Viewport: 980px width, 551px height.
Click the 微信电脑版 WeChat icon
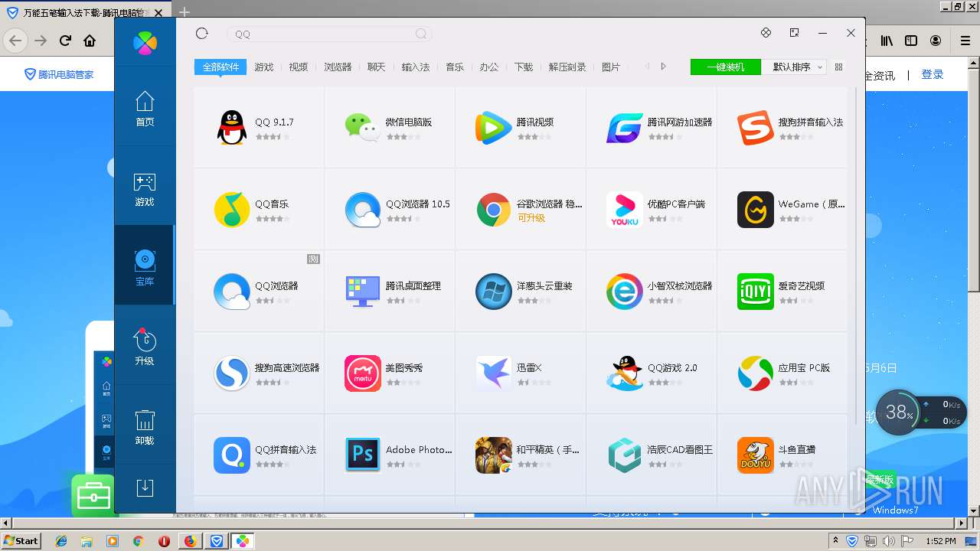coord(363,127)
